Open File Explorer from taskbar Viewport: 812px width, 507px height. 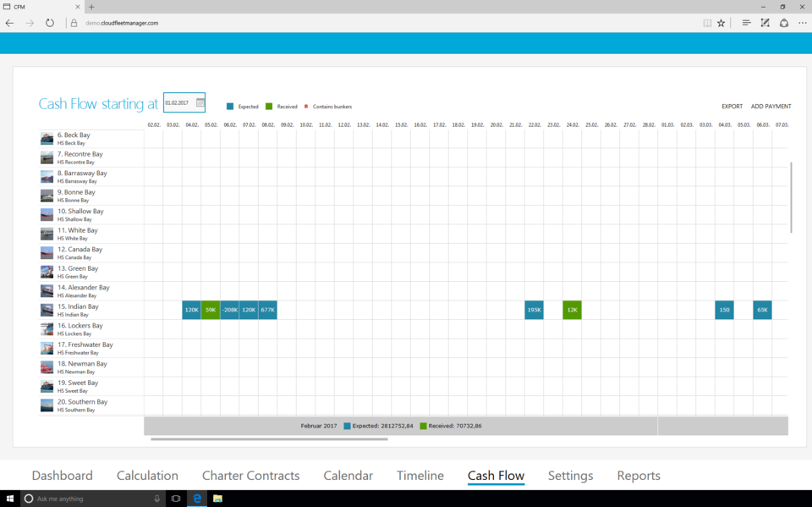217,499
